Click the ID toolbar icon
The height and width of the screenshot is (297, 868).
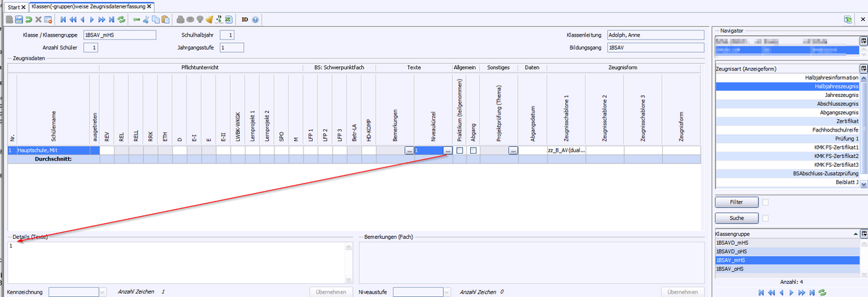click(x=245, y=19)
